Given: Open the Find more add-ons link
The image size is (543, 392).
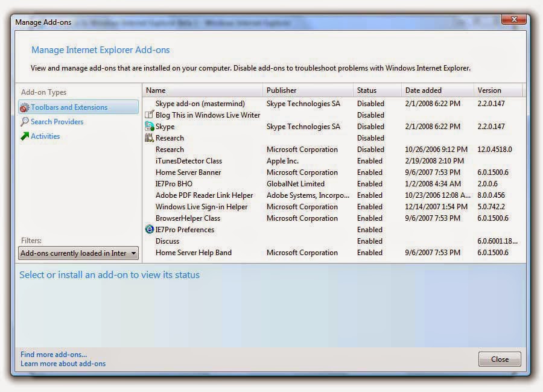Looking at the screenshot, I should coord(54,354).
